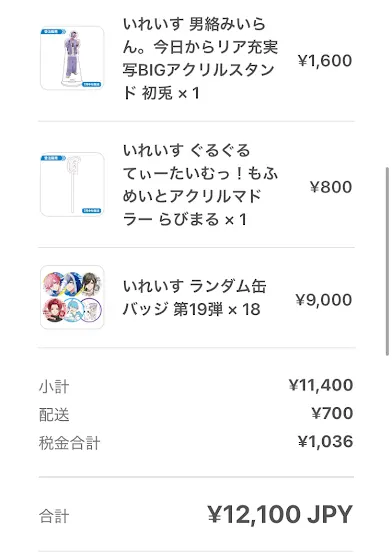Click the ¥1,036 tax amount
The height and width of the screenshot is (560, 392).
pyautogui.click(x=326, y=441)
